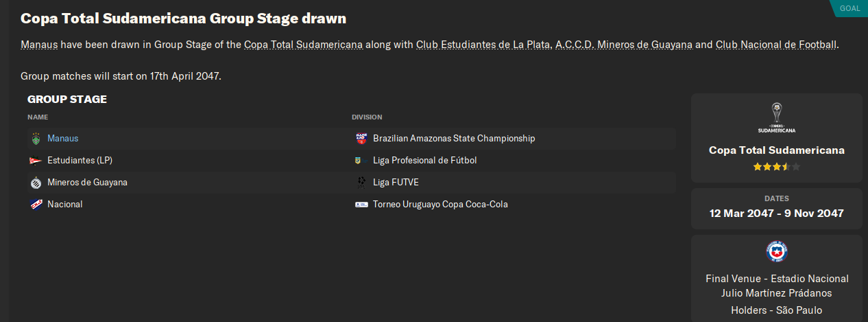Screen dimensions: 868x322
Task: Open Club Nacional de Football link
Action: pyautogui.click(x=775, y=45)
